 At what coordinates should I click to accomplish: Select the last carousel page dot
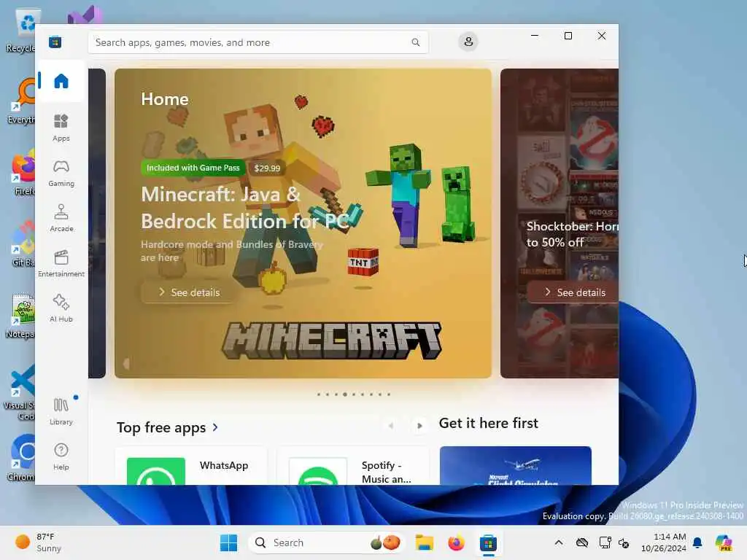(x=389, y=394)
